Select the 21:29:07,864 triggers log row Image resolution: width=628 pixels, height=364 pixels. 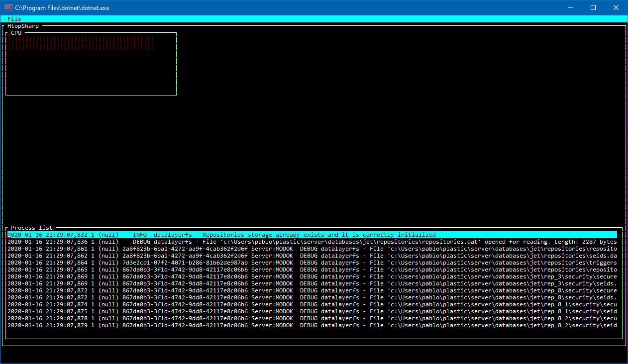pos(312,263)
